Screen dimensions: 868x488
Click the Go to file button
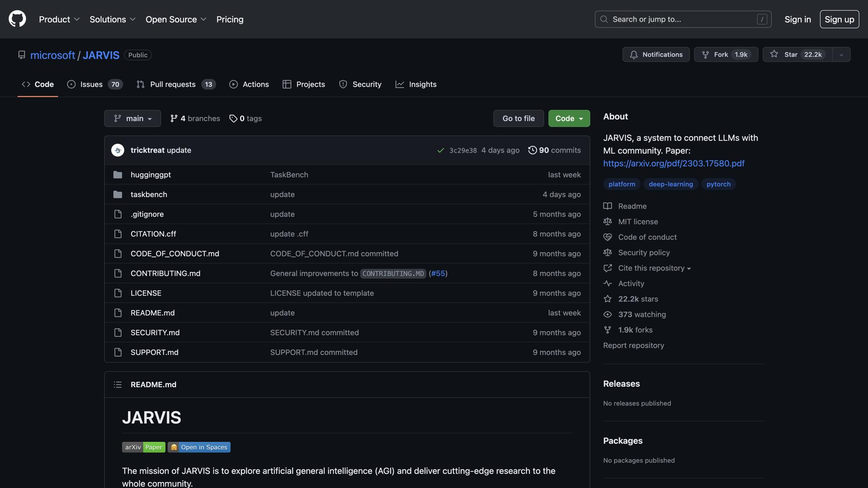pos(518,118)
